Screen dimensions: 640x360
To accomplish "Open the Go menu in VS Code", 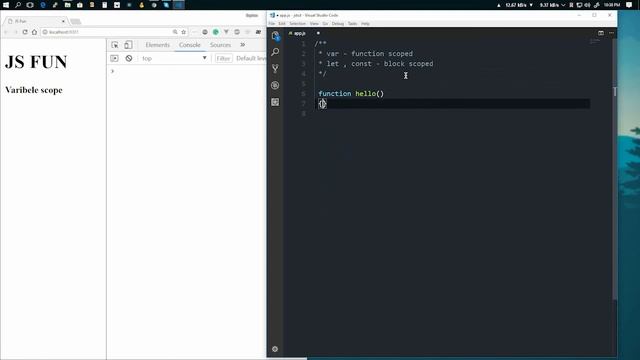I will 325,24.
